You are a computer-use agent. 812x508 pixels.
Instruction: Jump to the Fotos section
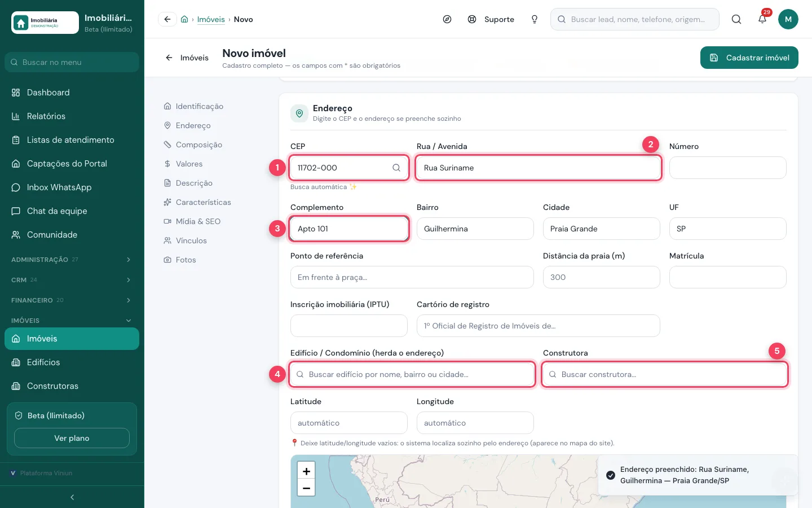click(180, 260)
